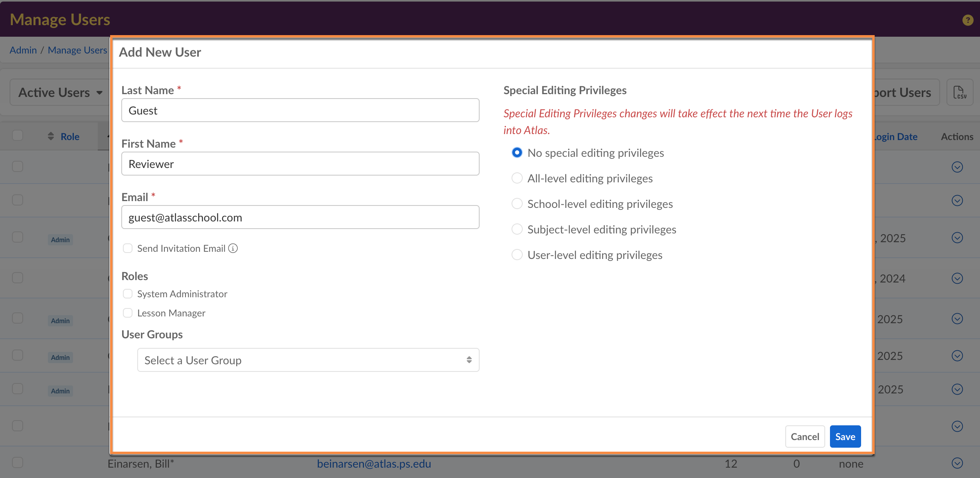This screenshot has height=478, width=980.
Task: Check the System Administrator role
Action: (128, 294)
